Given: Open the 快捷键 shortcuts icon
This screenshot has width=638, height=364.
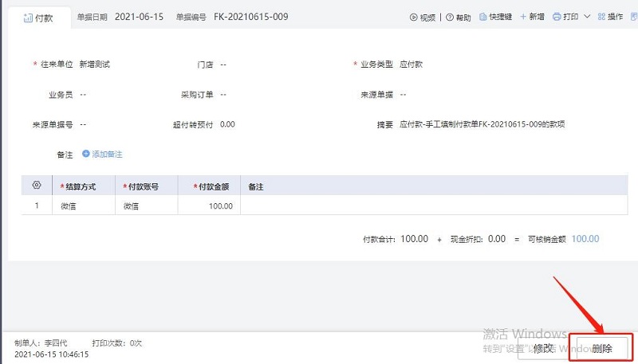Looking at the screenshot, I should [x=483, y=17].
